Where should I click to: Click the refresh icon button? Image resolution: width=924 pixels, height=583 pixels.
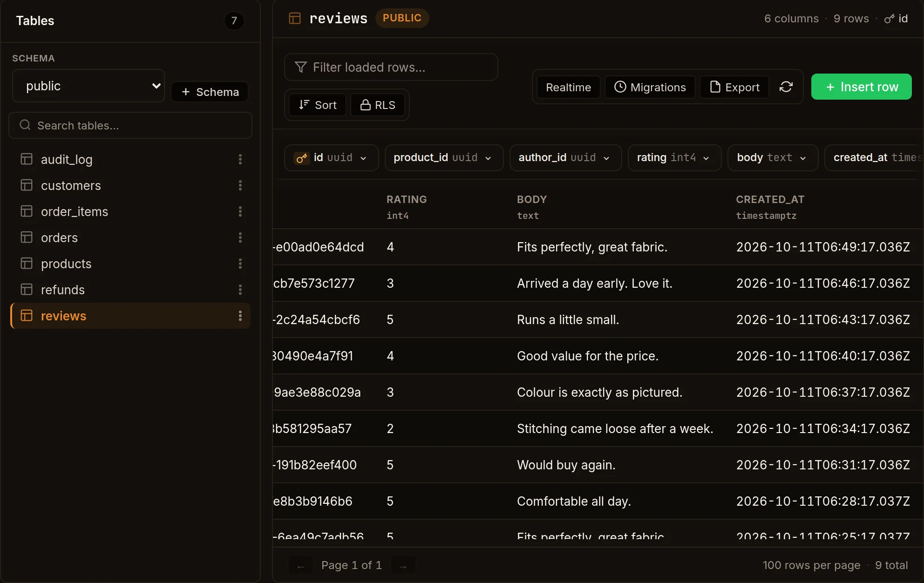[786, 87]
